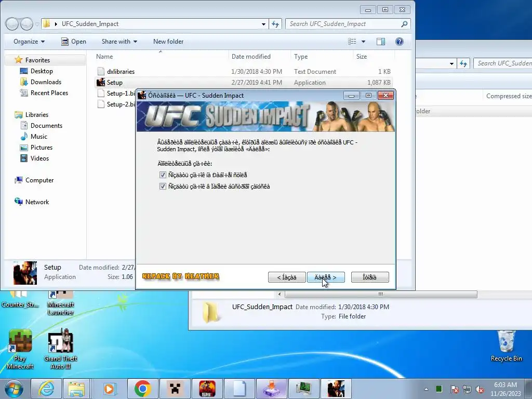Open the UFC setup taskbar icon
Image resolution: width=532 pixels, height=399 pixels.
click(x=336, y=389)
